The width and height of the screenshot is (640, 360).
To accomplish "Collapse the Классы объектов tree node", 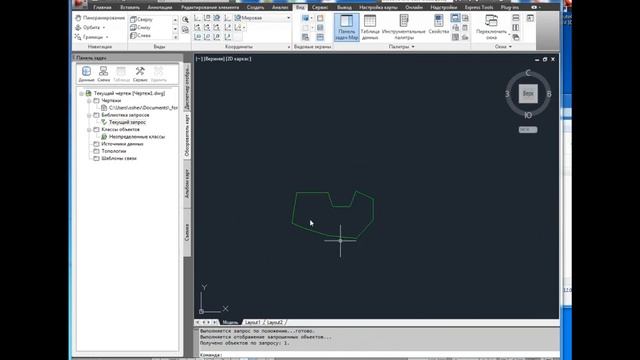I will pos(89,130).
